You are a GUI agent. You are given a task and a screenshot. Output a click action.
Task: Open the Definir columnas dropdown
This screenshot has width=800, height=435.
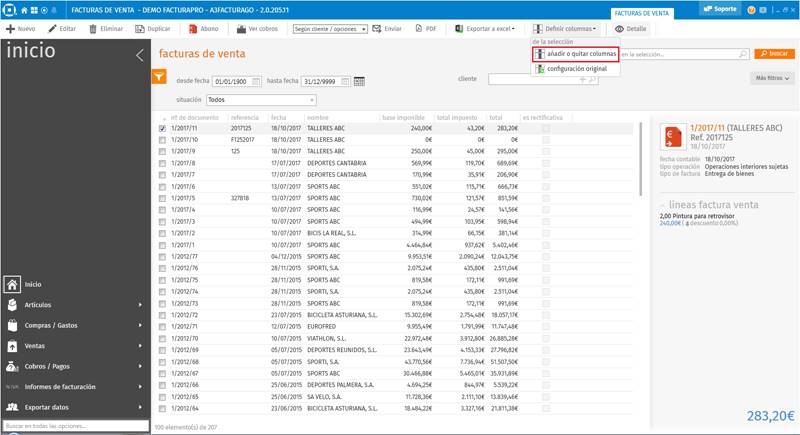tap(565, 29)
